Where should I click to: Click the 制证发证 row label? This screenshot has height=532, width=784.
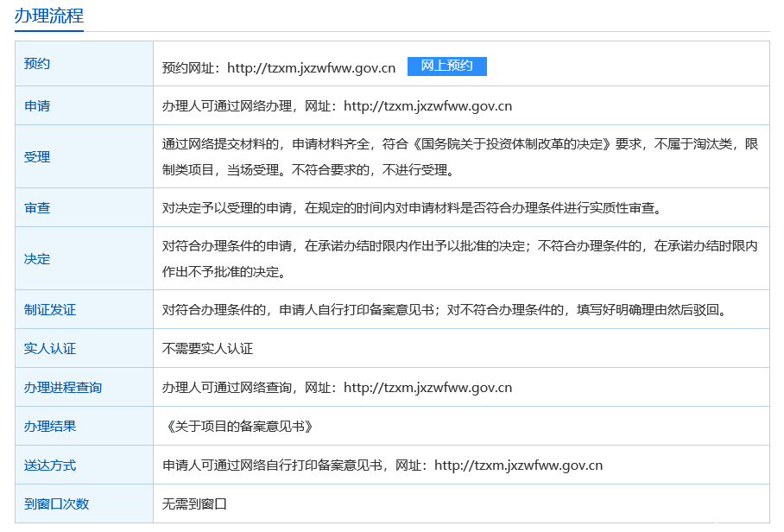click(50, 309)
